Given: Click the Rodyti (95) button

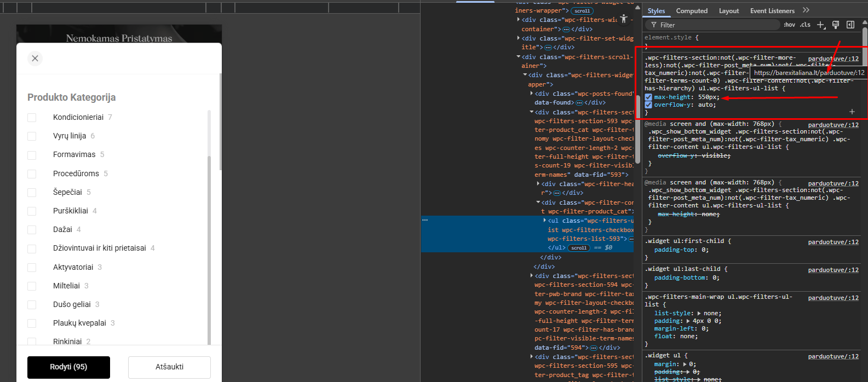Looking at the screenshot, I should click(x=68, y=367).
